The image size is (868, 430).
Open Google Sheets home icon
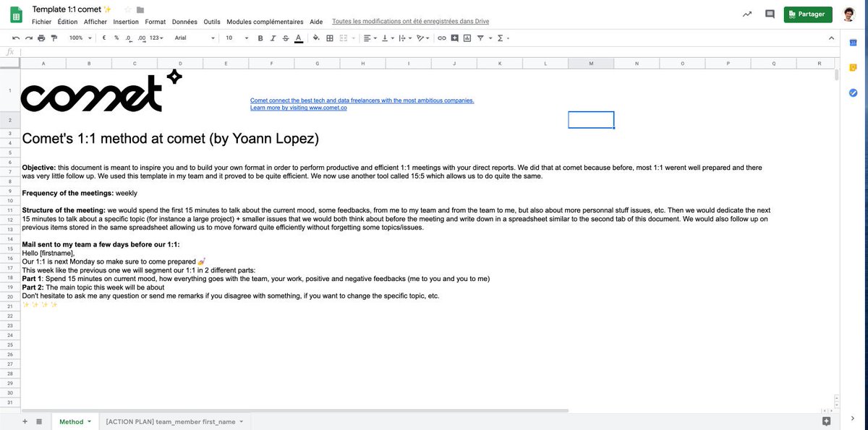(x=16, y=14)
